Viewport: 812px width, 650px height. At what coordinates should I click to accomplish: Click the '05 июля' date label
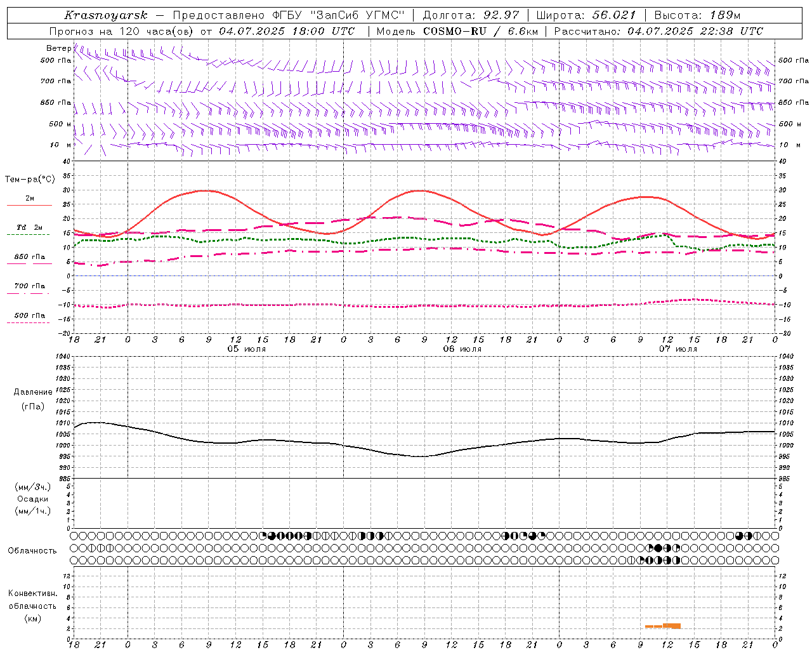(247, 349)
